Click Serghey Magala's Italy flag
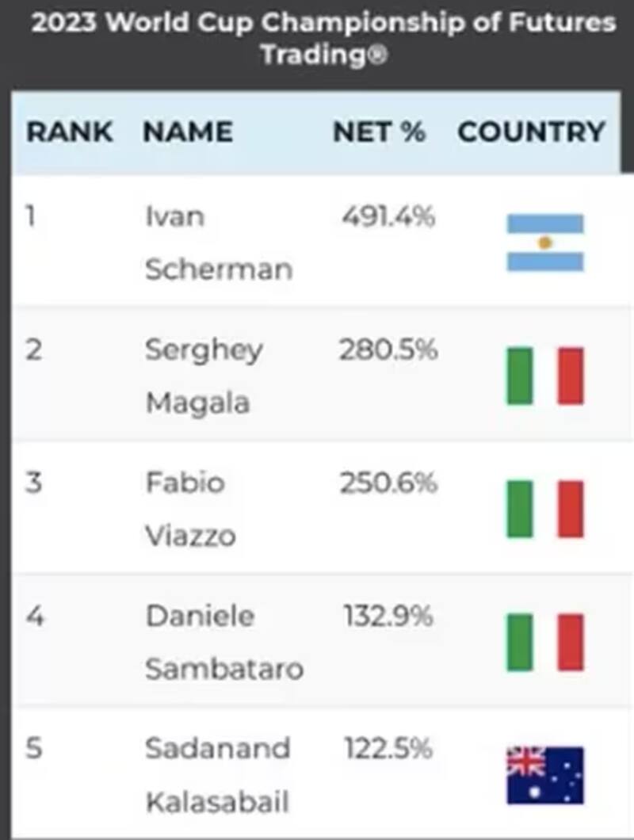Screen dimensions: 634x840 (x=545, y=376)
